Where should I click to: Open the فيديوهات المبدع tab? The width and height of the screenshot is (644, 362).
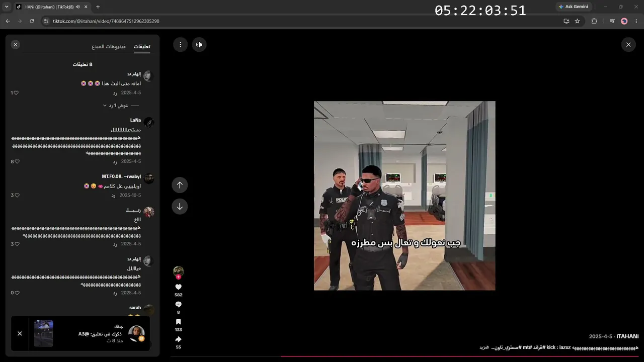point(109,46)
